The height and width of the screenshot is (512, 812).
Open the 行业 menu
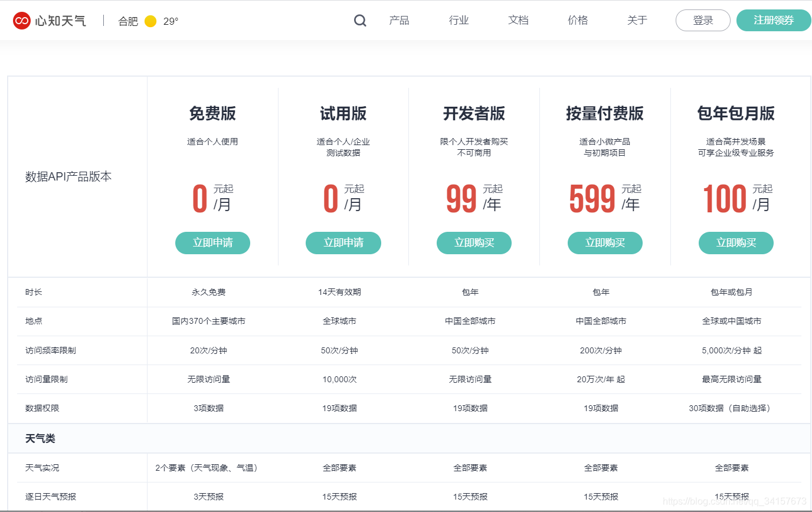pos(459,20)
